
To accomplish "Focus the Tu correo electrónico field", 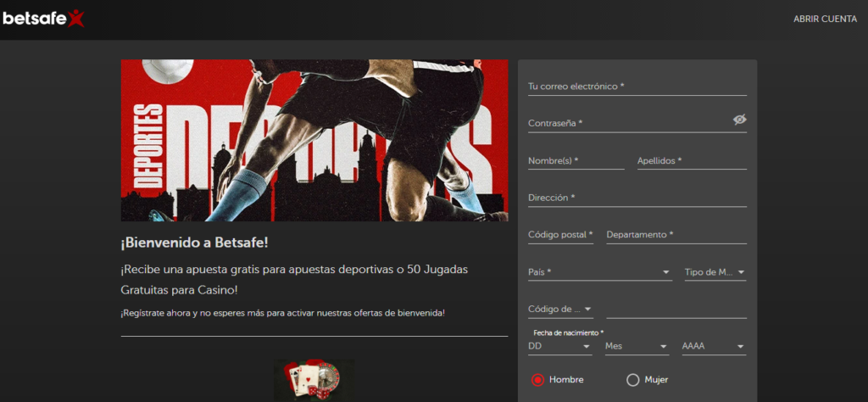I will click(637, 87).
